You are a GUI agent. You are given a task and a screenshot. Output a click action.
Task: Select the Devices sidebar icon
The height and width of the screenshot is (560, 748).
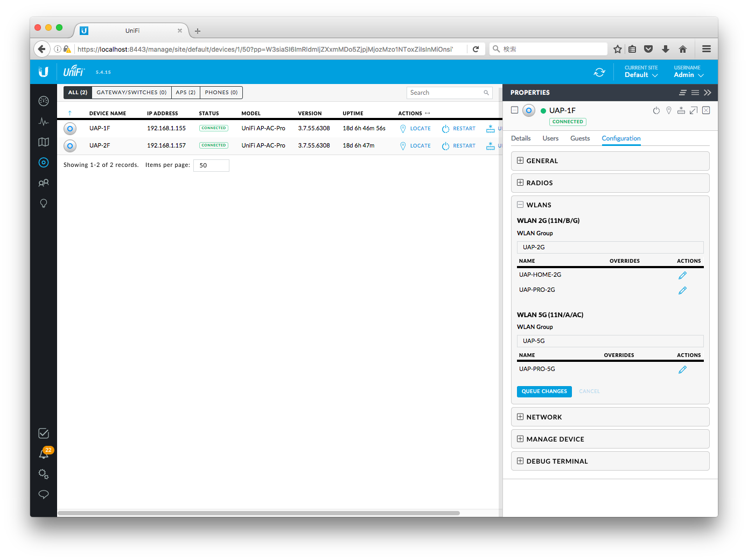tap(44, 163)
